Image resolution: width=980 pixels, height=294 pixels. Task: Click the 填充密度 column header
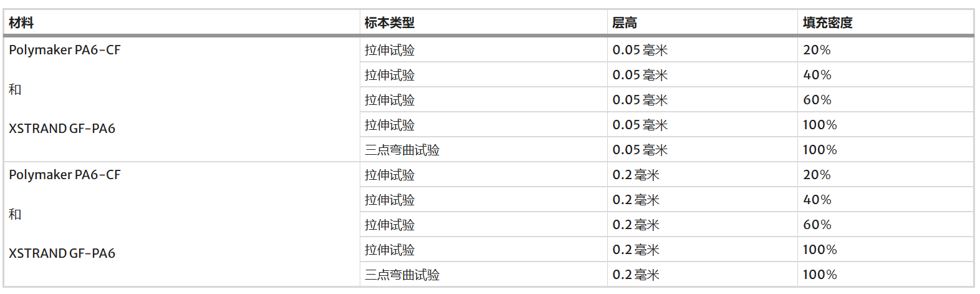pos(828,23)
